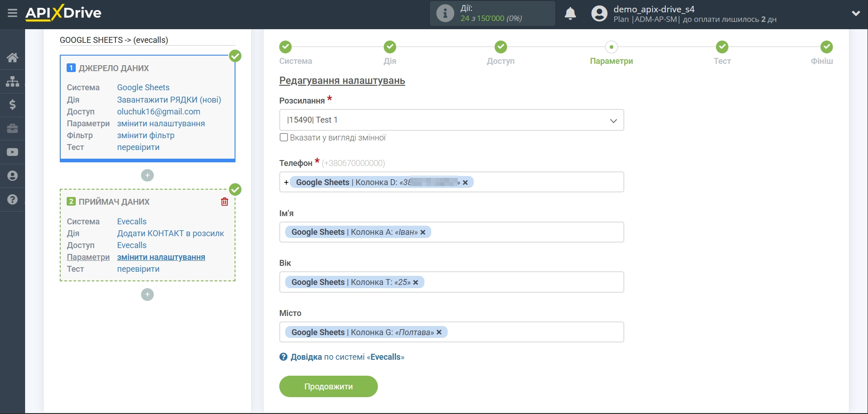Click source 'перевірити' test link
Viewport: 868px width, 414px height.
pyautogui.click(x=138, y=147)
